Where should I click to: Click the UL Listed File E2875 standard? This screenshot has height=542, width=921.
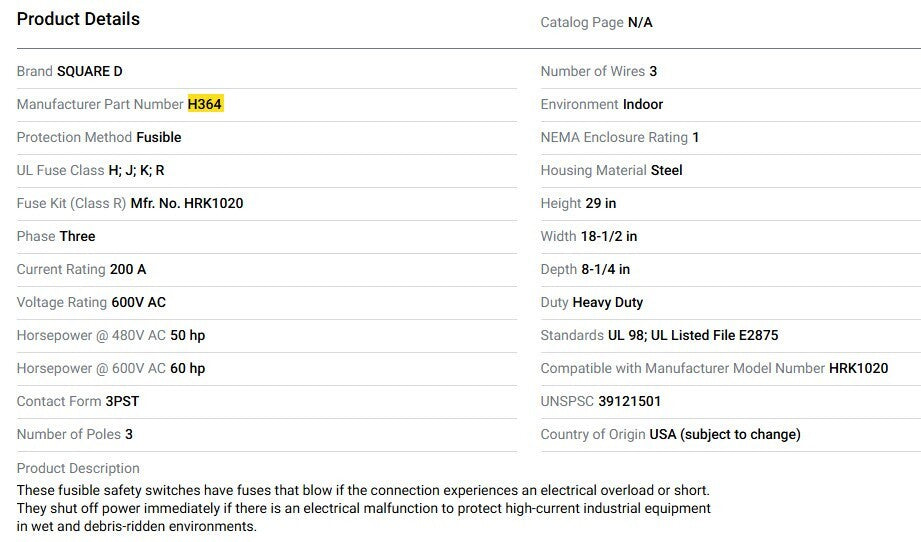click(x=714, y=335)
